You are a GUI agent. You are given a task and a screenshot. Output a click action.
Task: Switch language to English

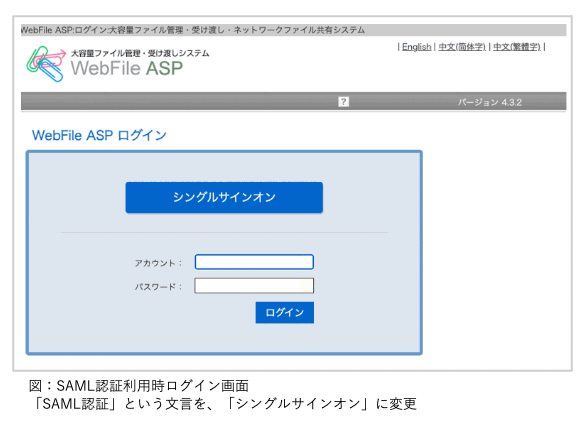(x=416, y=47)
